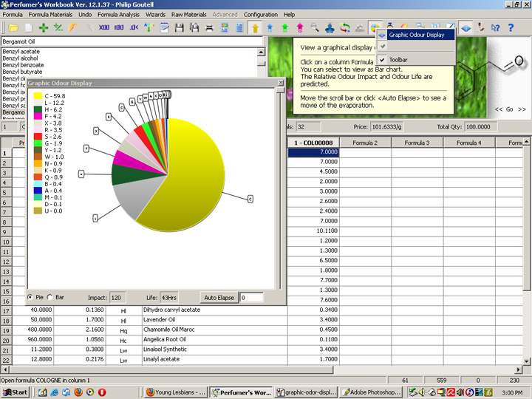Image resolution: width=532 pixels, height=399 pixels.
Task: Click the magenta up arrow toolbar icon
Action: (300, 28)
